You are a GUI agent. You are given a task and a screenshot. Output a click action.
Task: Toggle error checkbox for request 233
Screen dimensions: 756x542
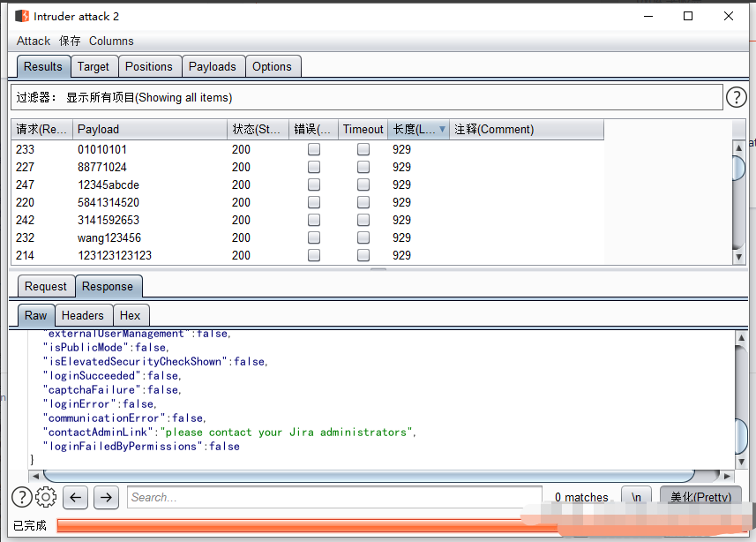[x=314, y=149]
